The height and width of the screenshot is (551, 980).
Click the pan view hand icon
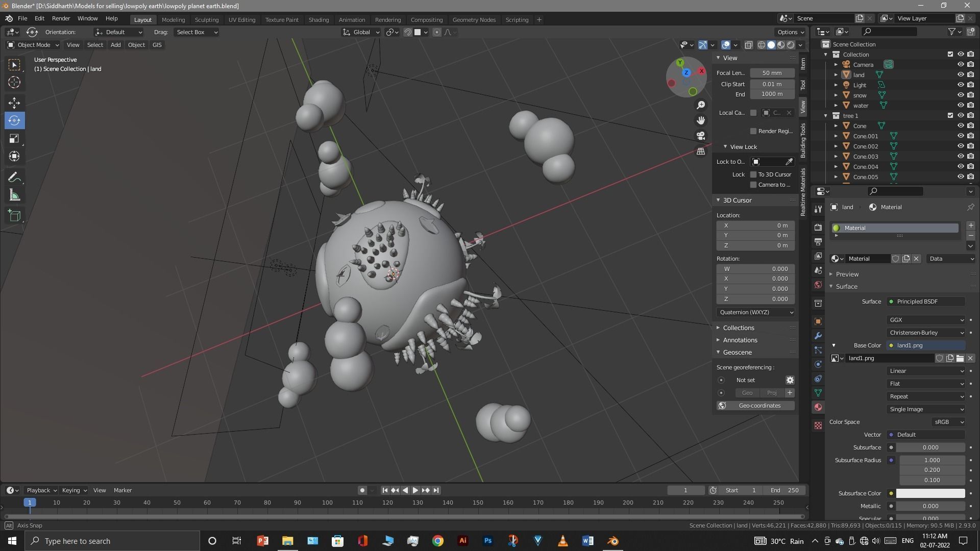701,120
